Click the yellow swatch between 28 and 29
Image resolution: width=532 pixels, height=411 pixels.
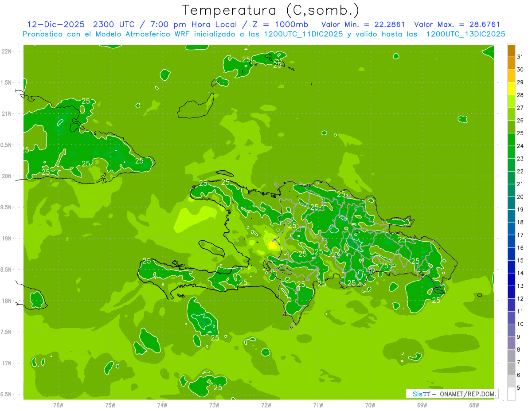point(511,89)
